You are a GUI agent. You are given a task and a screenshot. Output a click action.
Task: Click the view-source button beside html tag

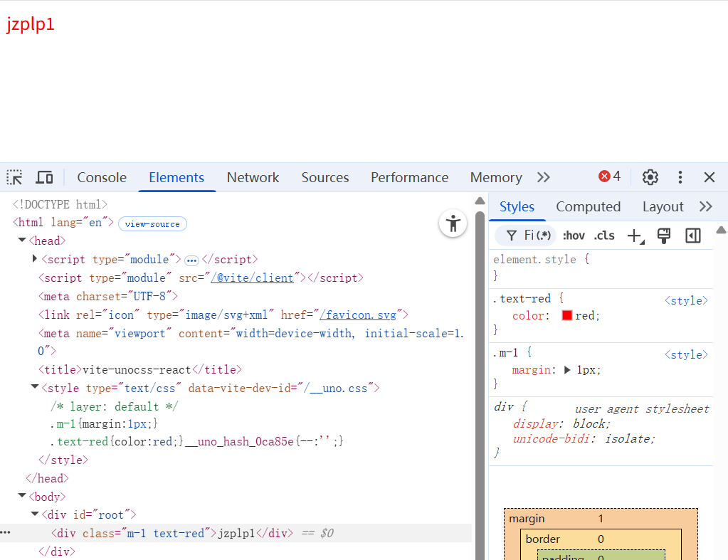(x=152, y=224)
